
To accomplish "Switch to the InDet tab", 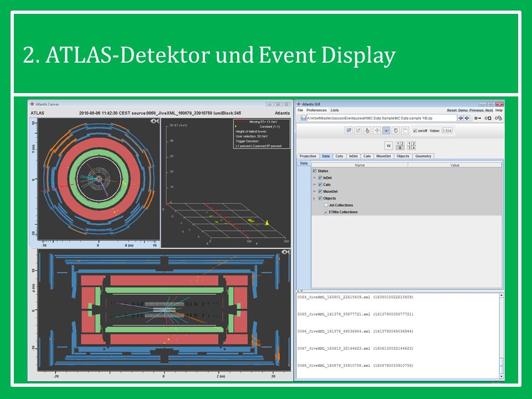I will (353, 156).
